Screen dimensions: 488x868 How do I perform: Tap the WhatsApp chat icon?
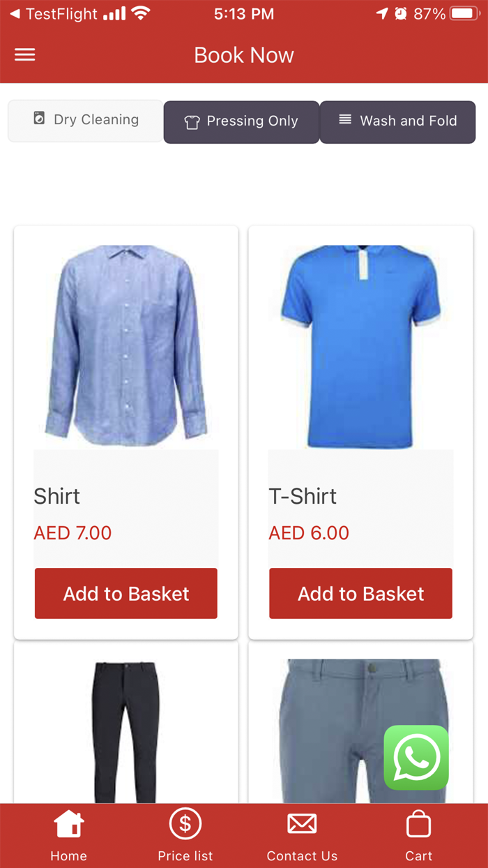416,758
